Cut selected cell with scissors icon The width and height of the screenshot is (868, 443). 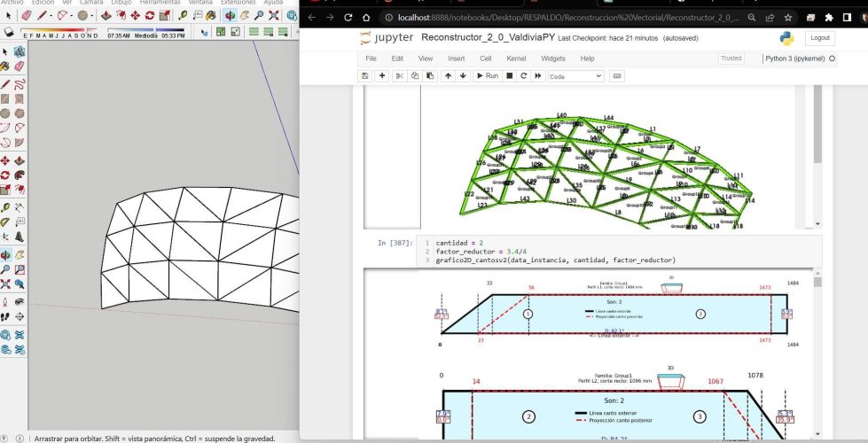click(x=400, y=76)
